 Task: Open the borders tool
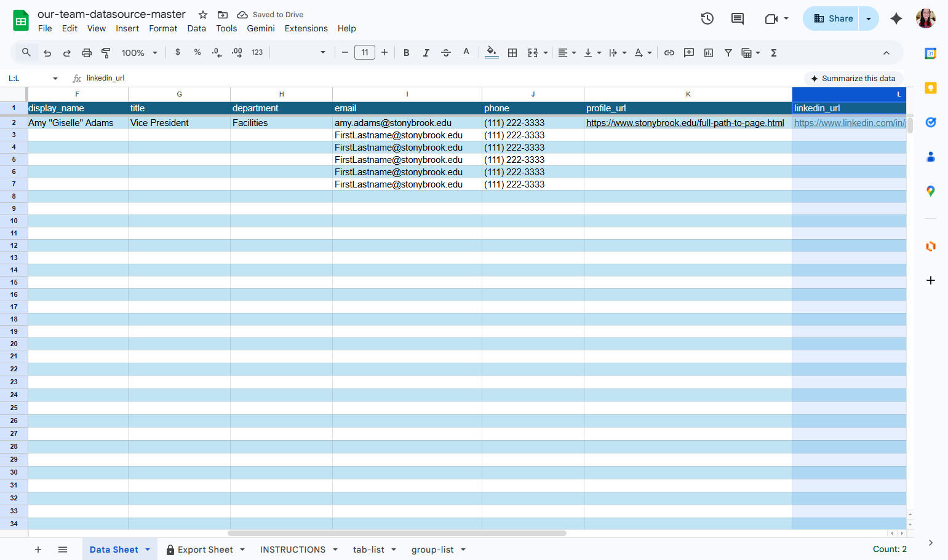pos(512,53)
